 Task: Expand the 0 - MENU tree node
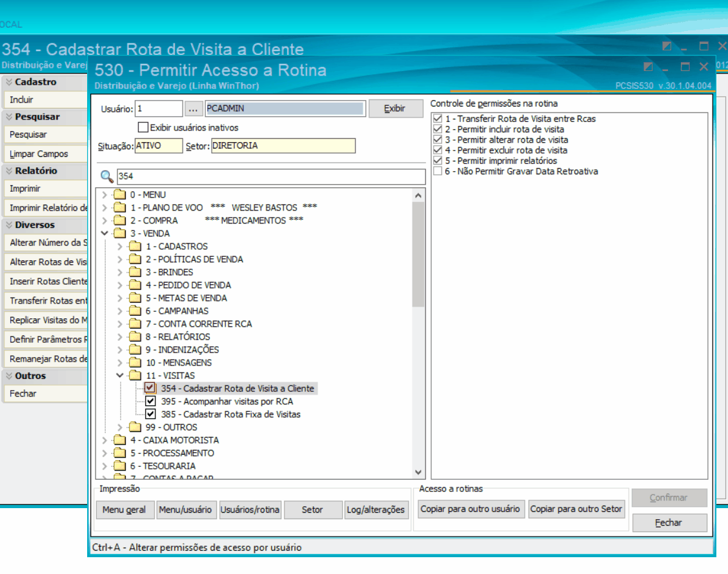pyautogui.click(x=105, y=194)
